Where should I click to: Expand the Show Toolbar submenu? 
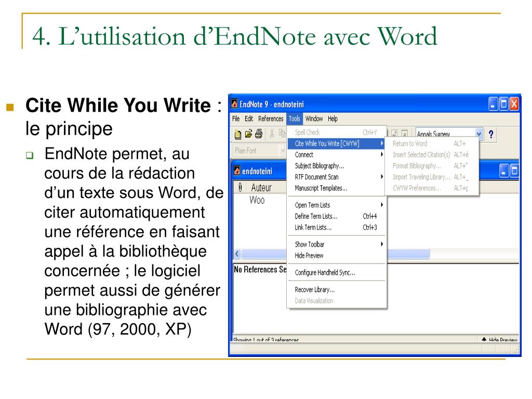pyautogui.click(x=336, y=244)
